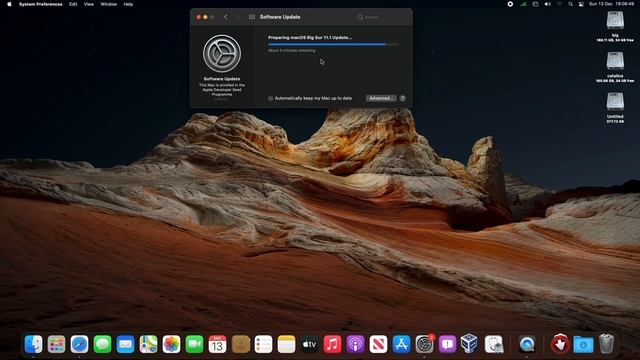Open the 'big' drive on the desktop
Screen dimensions: 640x360
pos(615,20)
